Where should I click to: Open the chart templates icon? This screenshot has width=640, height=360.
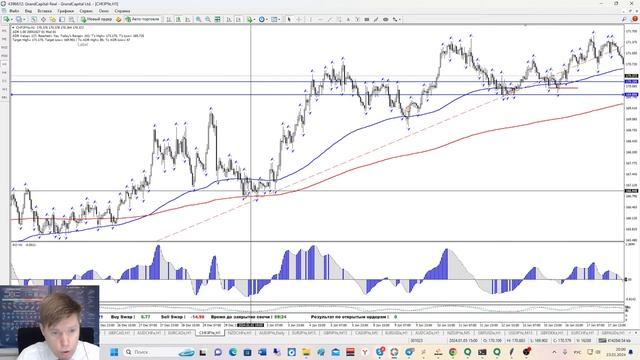tap(274, 19)
